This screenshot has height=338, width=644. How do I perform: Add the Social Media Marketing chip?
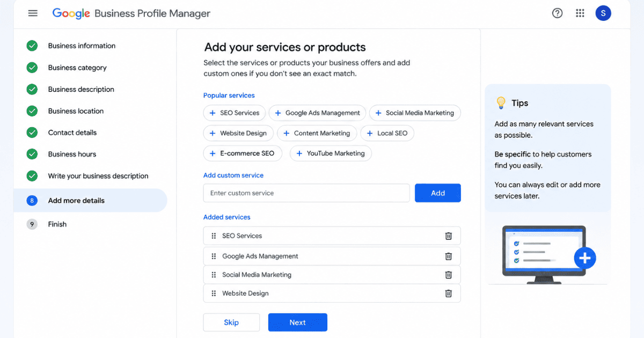tap(415, 113)
